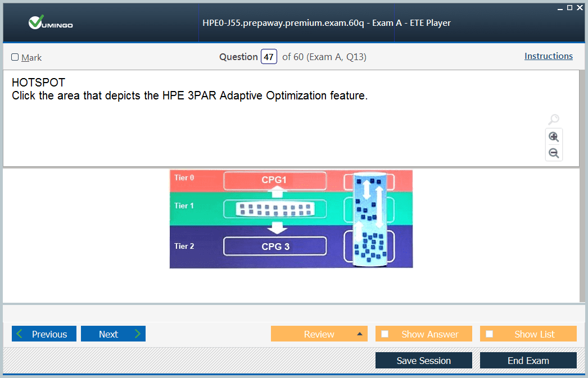Enable the Show Answer checkbox
Screen dimensions: 588x378
pos(385,334)
